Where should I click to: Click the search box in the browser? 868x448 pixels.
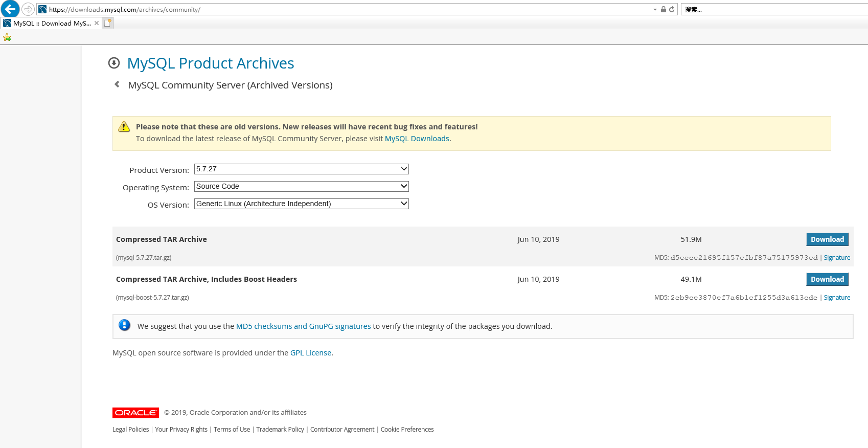click(774, 9)
